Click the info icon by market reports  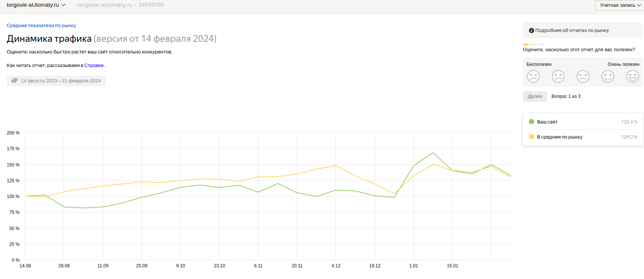531,30
